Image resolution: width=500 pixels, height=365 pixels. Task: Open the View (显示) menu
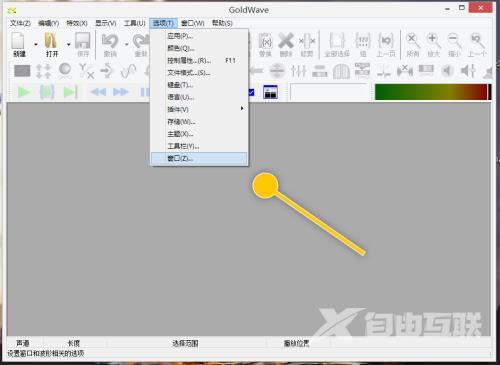coord(106,23)
